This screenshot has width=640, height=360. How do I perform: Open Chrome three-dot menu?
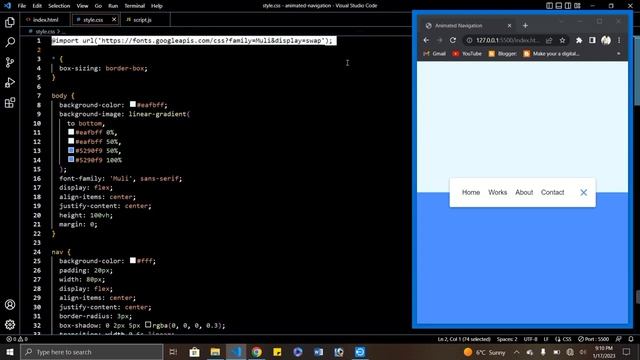[619, 40]
